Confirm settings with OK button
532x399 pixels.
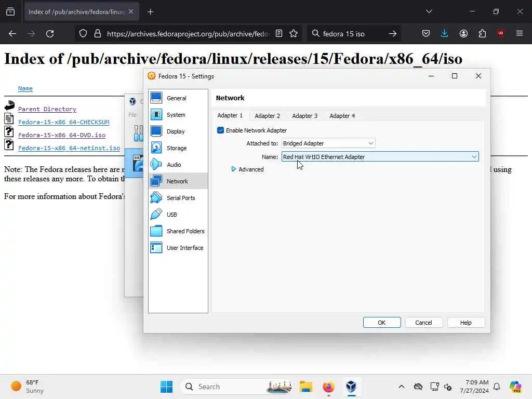(x=382, y=323)
